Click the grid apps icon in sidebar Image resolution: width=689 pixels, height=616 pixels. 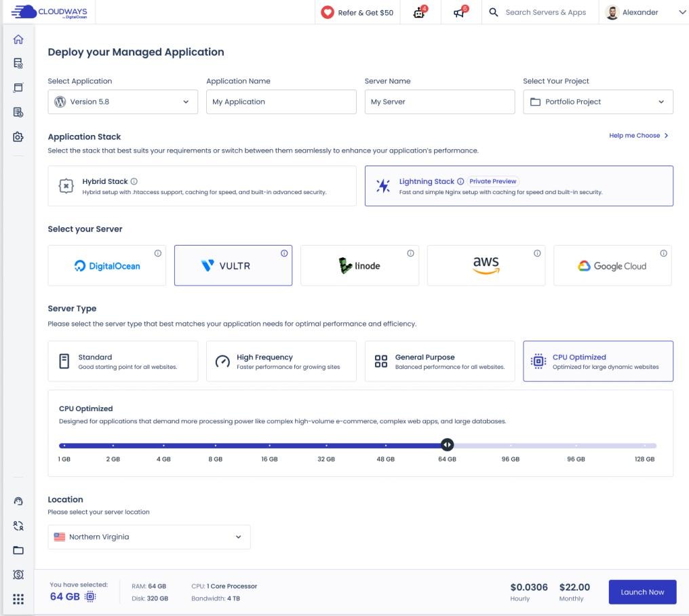(18, 599)
